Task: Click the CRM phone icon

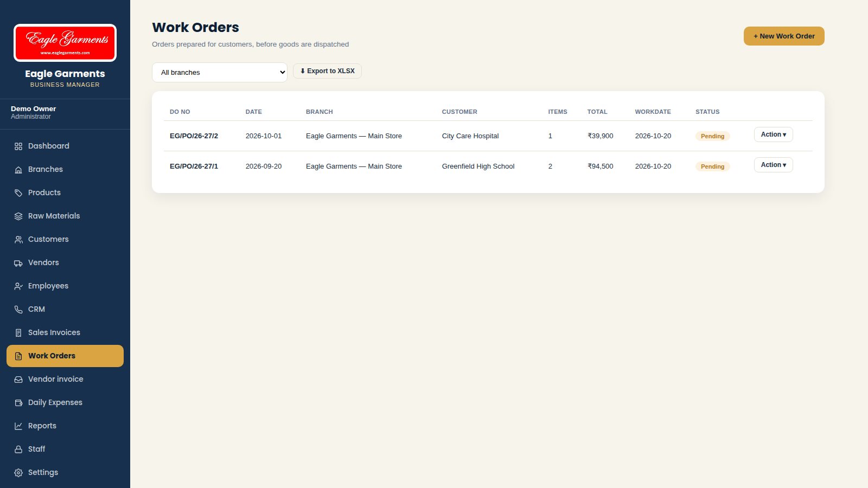Action: click(x=18, y=310)
